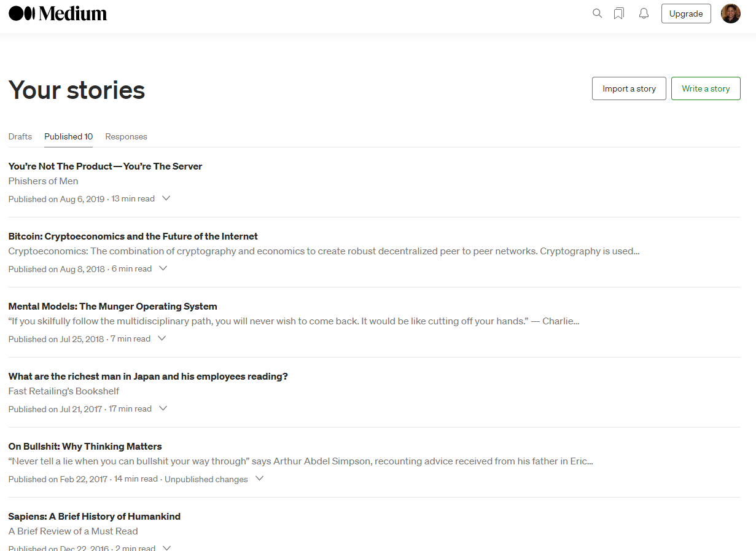Click Published on Jul 21, 2017 text
Image resolution: width=756 pixels, height=551 pixels.
pyautogui.click(x=55, y=409)
